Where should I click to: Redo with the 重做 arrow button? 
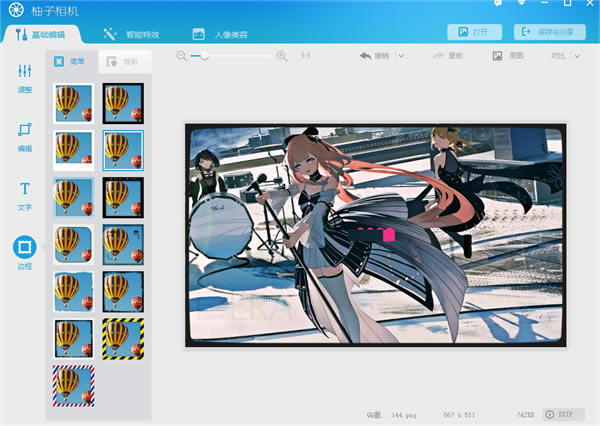447,56
